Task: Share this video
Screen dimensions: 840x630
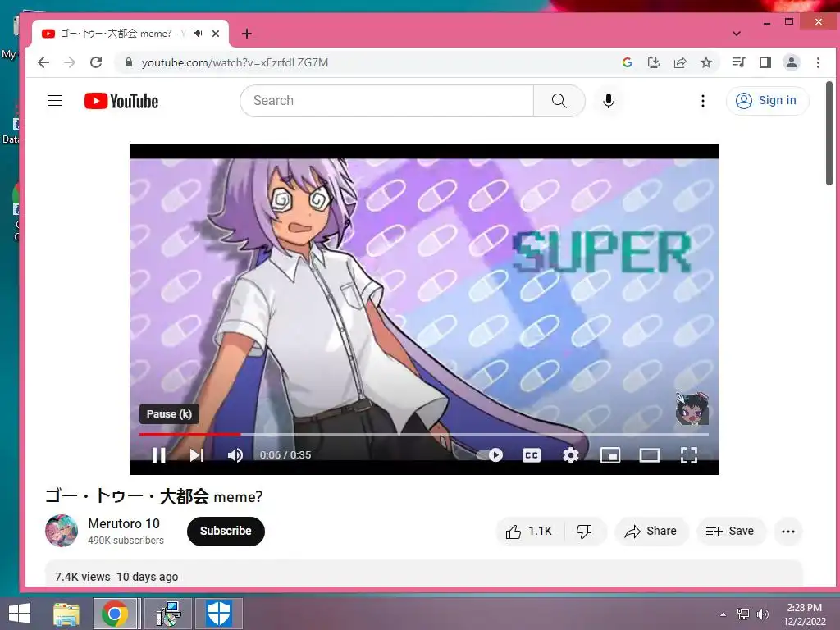Action: pyautogui.click(x=651, y=531)
